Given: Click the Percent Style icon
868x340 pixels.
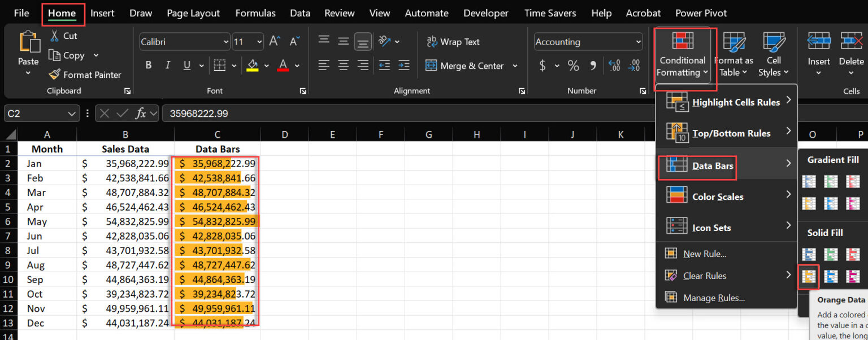Looking at the screenshot, I should (x=573, y=66).
